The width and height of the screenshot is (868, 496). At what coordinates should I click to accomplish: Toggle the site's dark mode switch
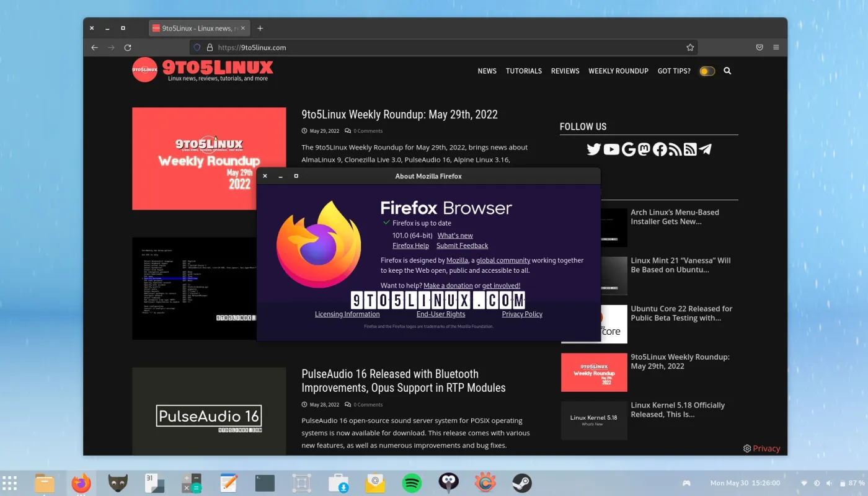pyautogui.click(x=707, y=71)
